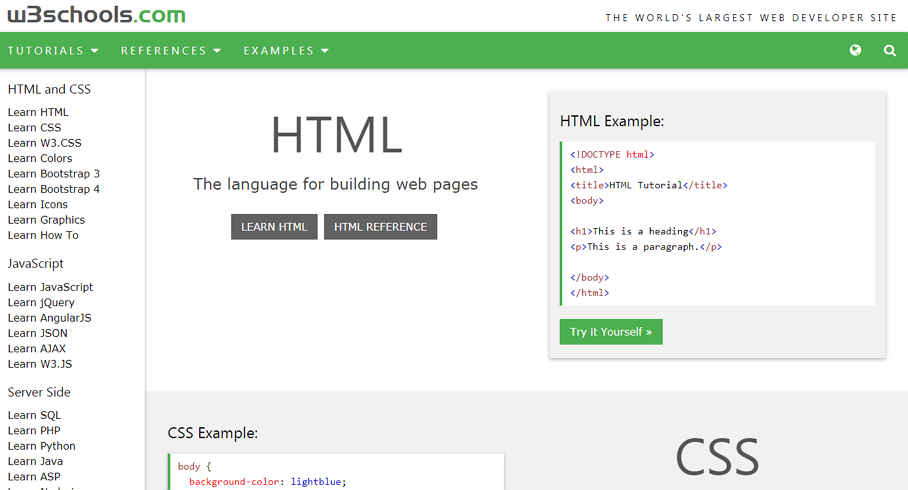Viewport: 908px width, 490px height.
Task: Click the 'Server Side' sidebar heading
Action: pyautogui.click(x=39, y=392)
